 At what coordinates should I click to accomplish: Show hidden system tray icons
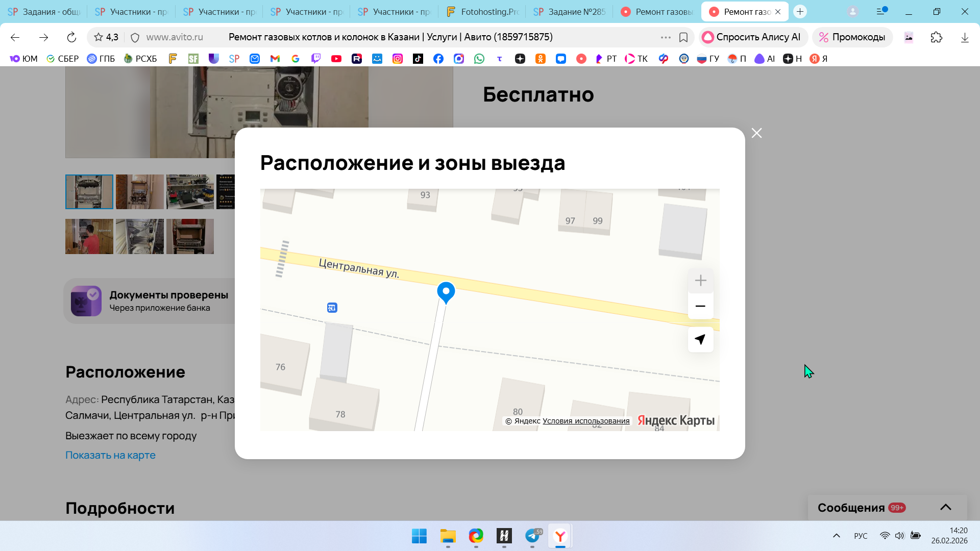(x=836, y=536)
